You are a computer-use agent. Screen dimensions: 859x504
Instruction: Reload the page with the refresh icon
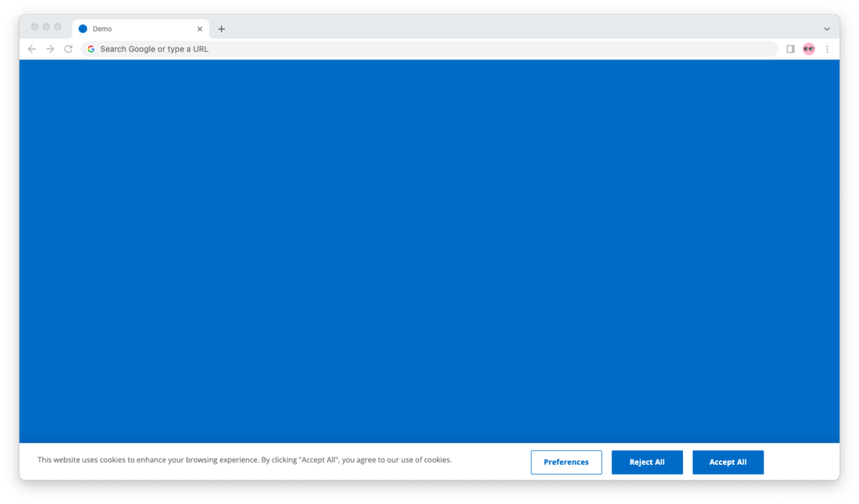pos(69,49)
